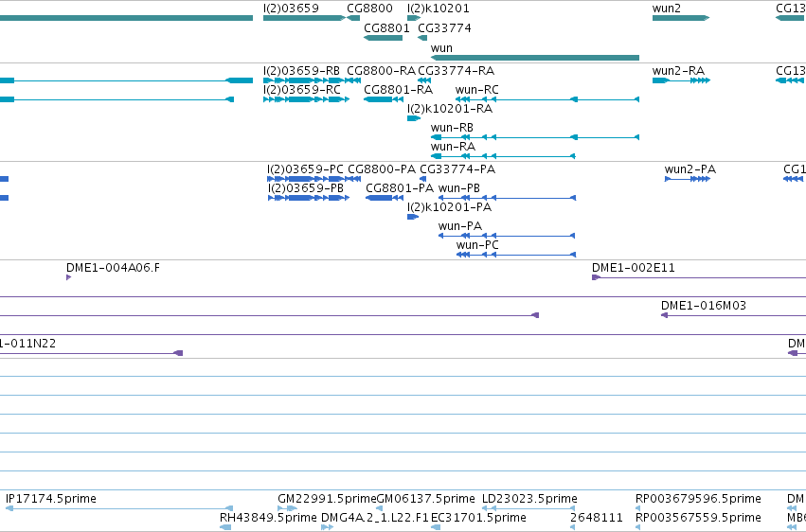
Task: Select the wun-PB protein label
Action: (459, 188)
